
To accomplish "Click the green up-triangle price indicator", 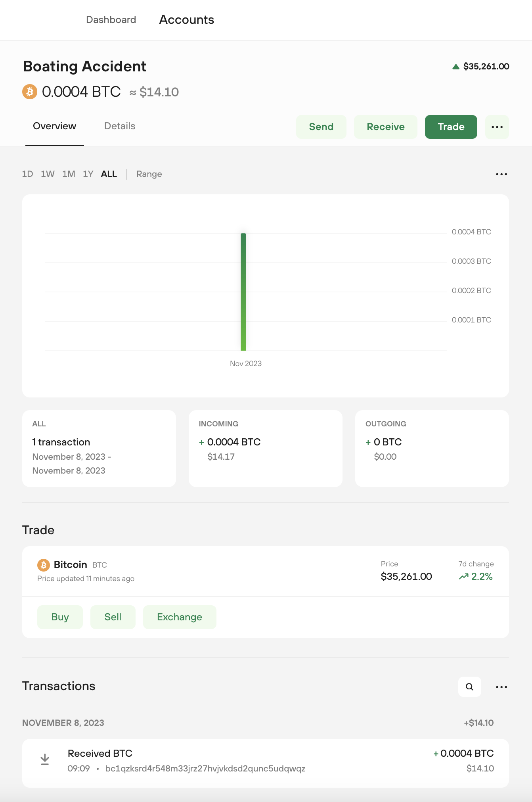I will tap(456, 67).
